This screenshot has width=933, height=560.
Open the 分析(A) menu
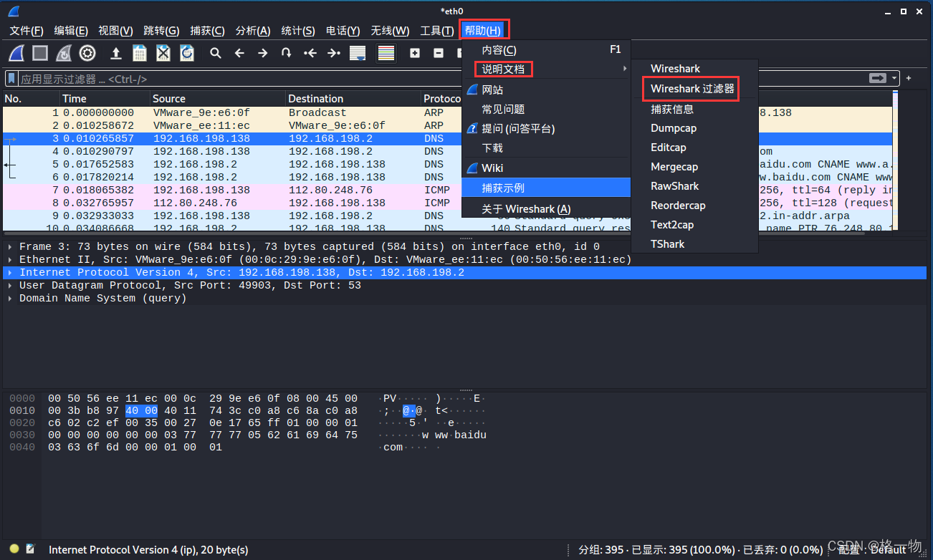point(253,31)
